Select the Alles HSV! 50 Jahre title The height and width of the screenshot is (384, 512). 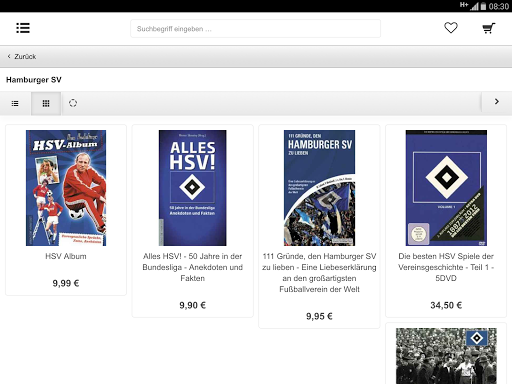click(x=192, y=267)
